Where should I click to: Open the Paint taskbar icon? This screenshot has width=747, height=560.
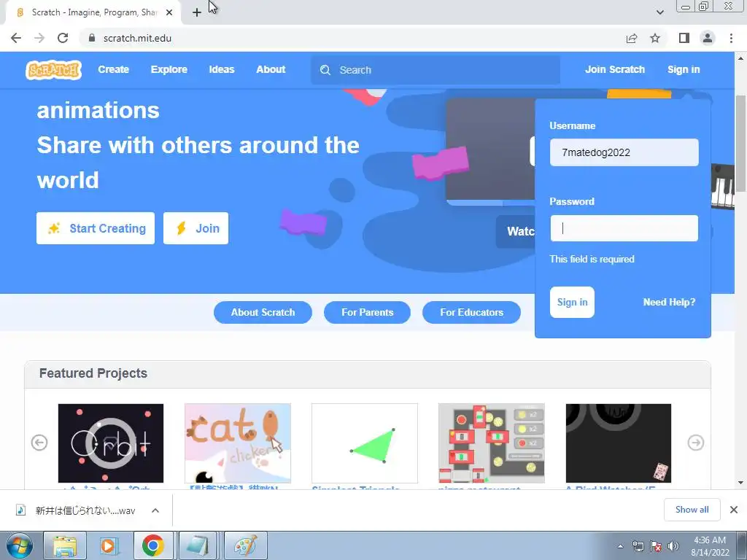(x=245, y=545)
